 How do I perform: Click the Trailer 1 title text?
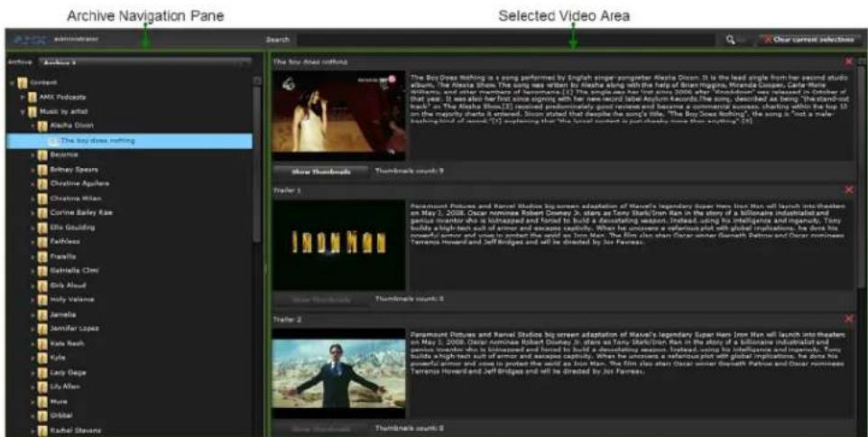point(286,191)
